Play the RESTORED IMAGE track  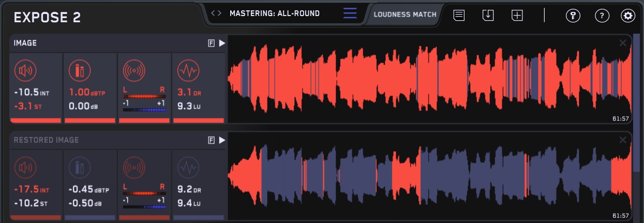(x=222, y=140)
